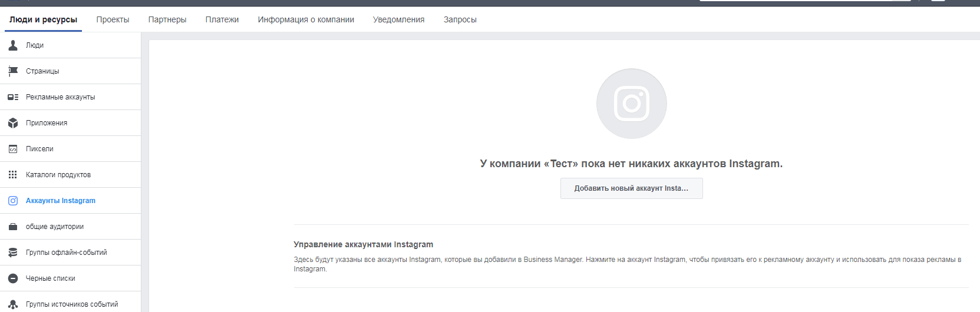The width and height of the screenshot is (980, 312).
Task: Go to the Платежи tab
Action: tap(222, 19)
